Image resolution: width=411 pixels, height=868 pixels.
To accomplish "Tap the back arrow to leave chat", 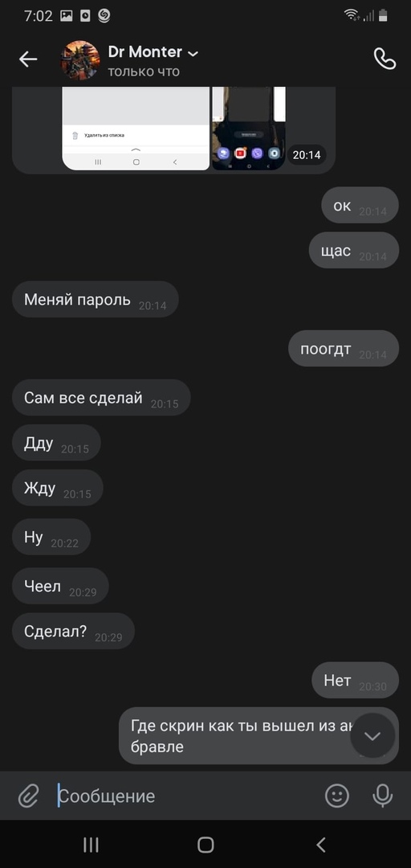I will [x=27, y=59].
